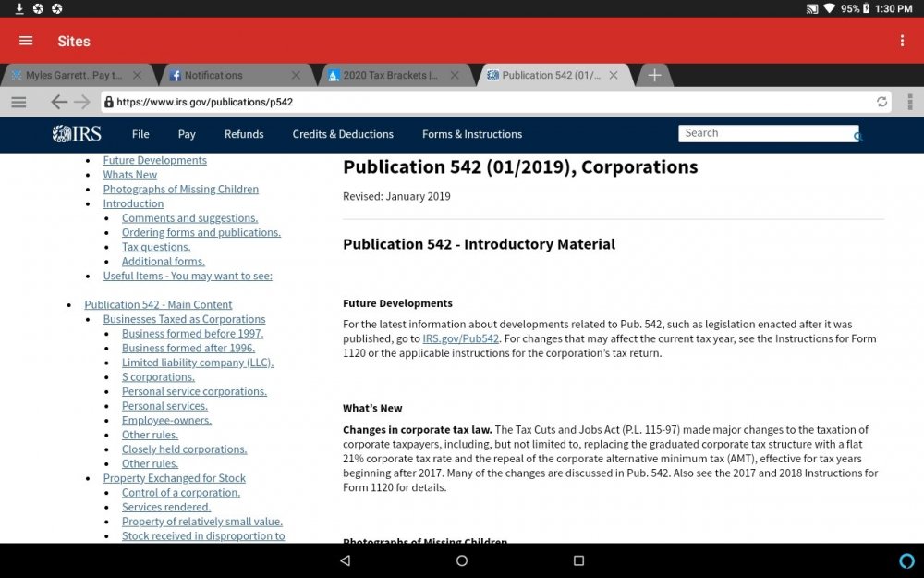Close the Notifications tab
The image size is (924, 578).
[x=296, y=76]
